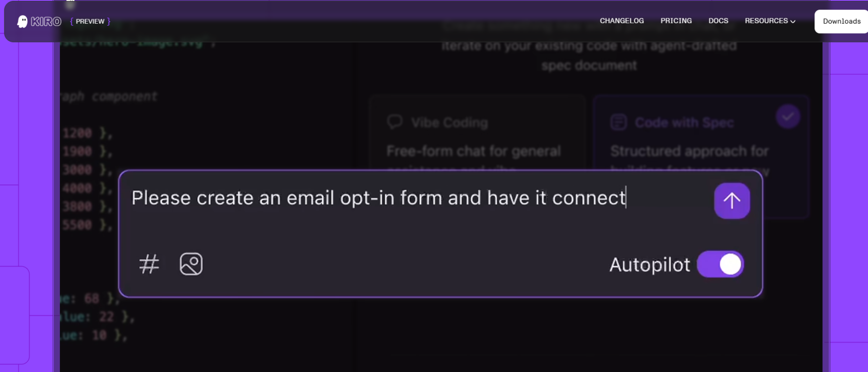Go to the Pricing page

676,21
